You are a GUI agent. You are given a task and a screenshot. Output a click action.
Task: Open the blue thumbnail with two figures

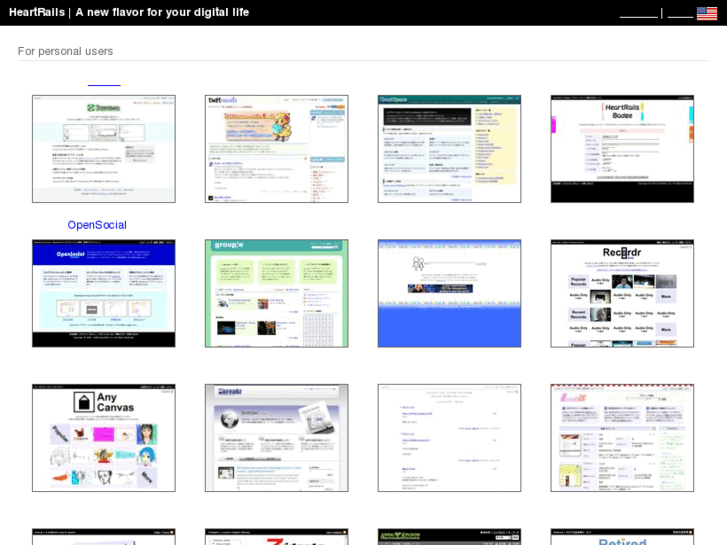tap(449, 293)
